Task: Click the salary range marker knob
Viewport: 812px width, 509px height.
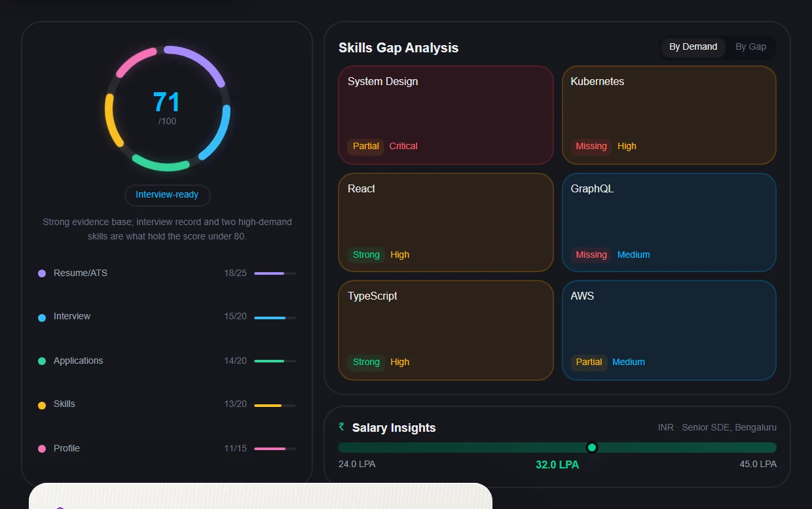Action: [x=592, y=448]
